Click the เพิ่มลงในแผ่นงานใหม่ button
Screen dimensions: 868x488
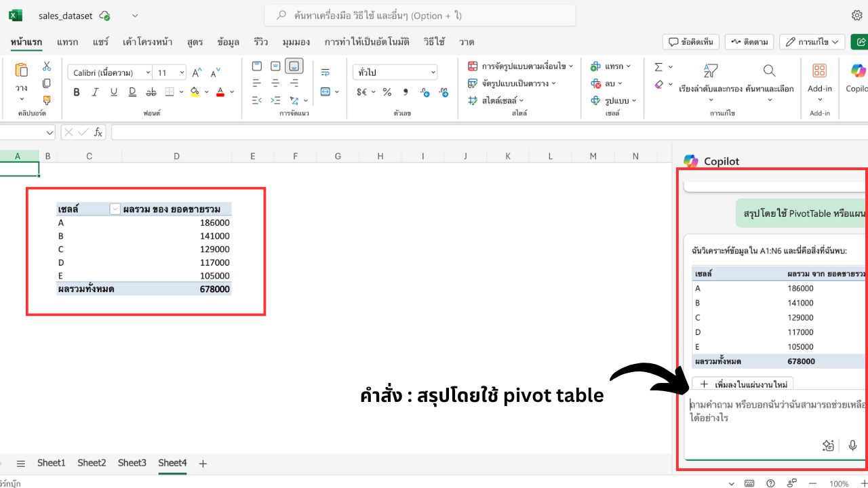[743, 384]
